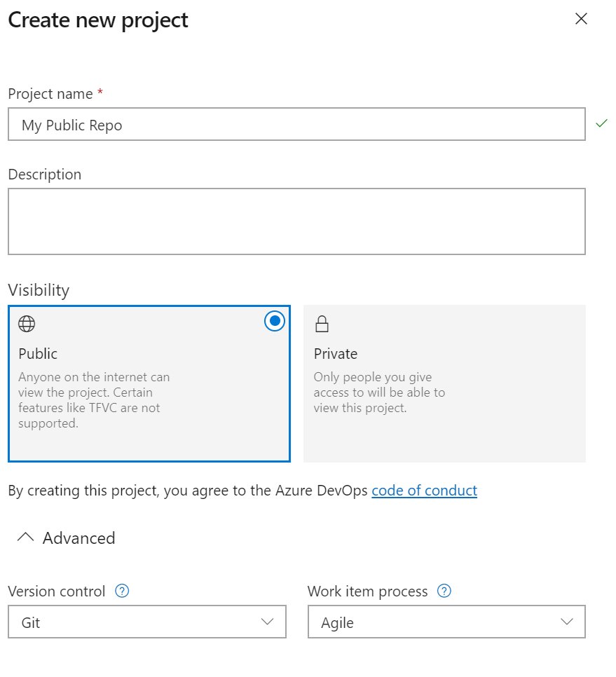This screenshot has height=677, width=616.
Task: Click the Project name input field
Action: [296, 124]
